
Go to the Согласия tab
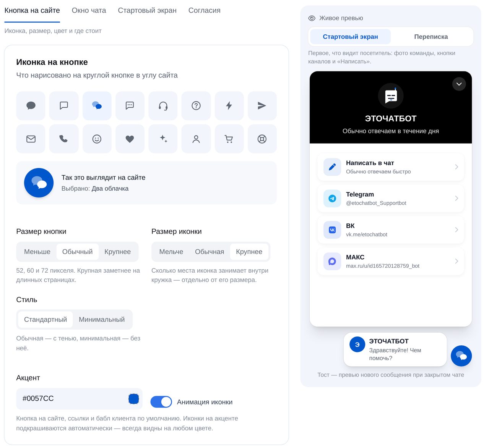[x=205, y=11]
